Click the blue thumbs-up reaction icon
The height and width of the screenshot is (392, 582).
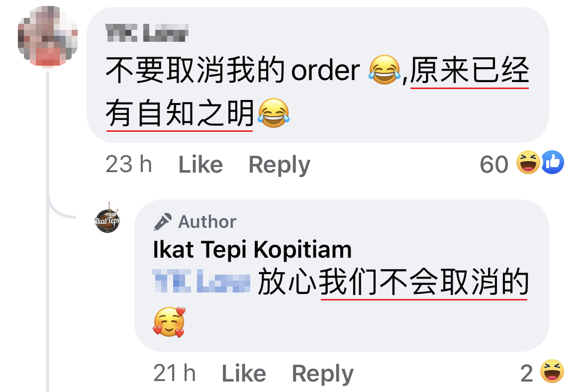(x=553, y=163)
